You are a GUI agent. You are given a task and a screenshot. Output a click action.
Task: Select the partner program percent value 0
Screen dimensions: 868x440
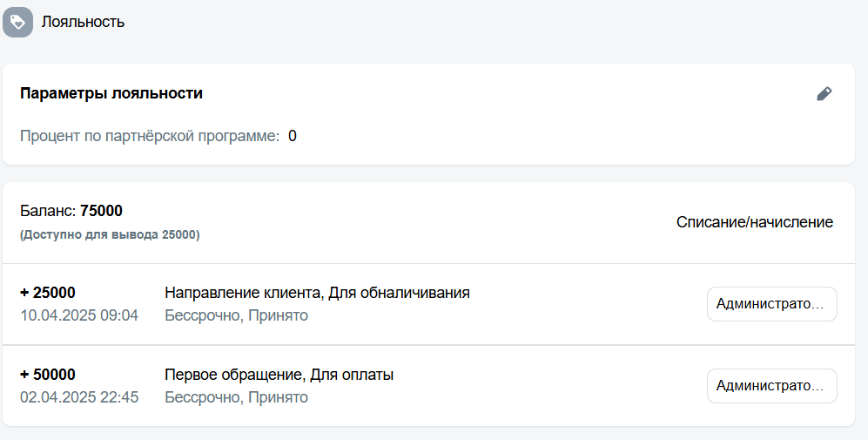(293, 136)
